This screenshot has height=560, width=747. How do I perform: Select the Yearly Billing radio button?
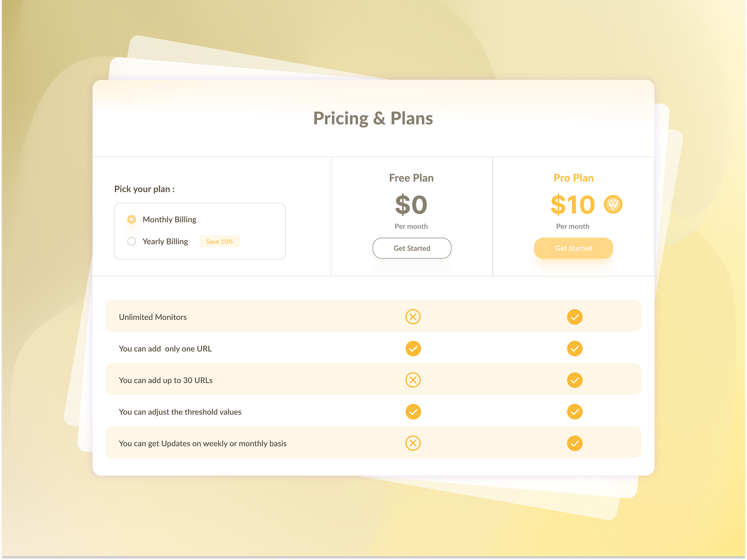click(x=132, y=241)
